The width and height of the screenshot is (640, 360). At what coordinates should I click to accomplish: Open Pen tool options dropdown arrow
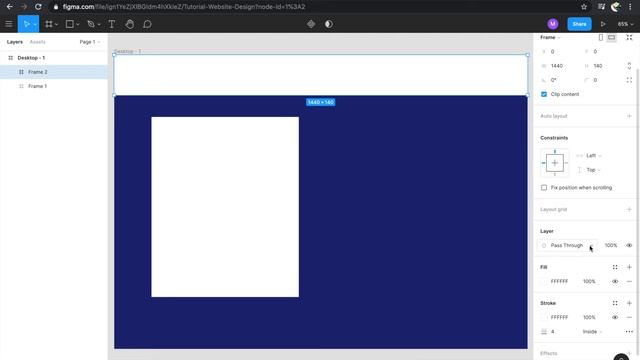[99, 24]
